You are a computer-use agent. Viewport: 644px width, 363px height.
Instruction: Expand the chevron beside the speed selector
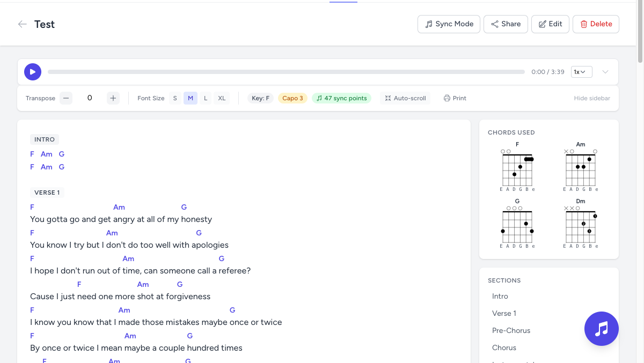(605, 71)
